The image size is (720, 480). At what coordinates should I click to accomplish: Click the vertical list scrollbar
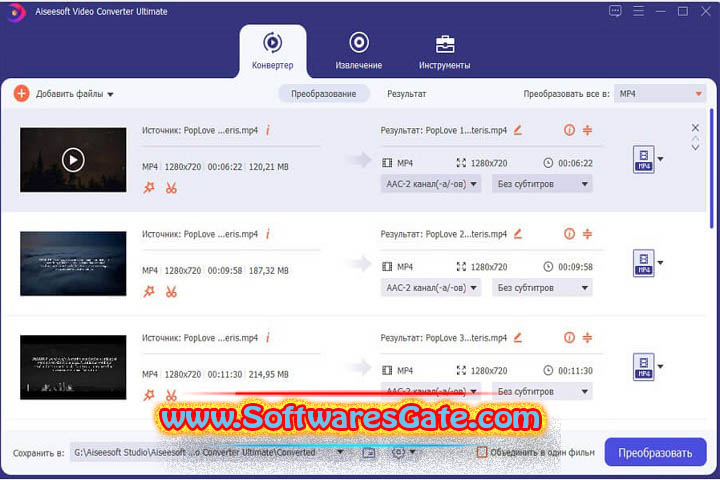[x=712, y=168]
